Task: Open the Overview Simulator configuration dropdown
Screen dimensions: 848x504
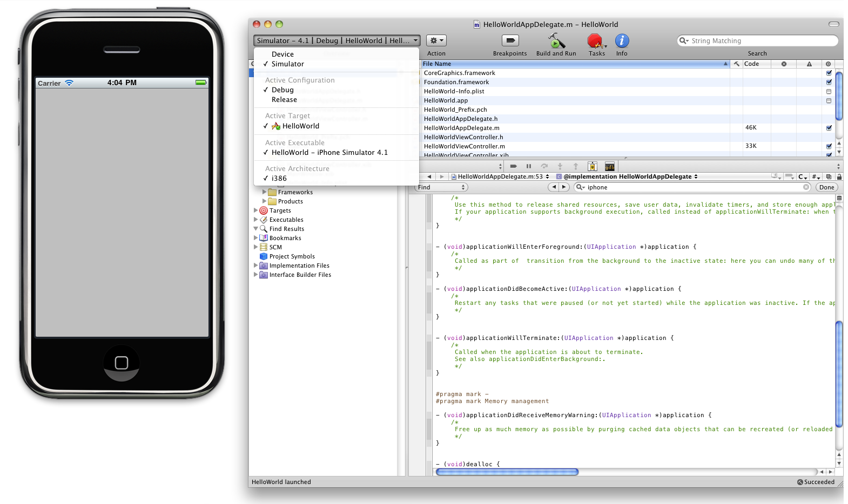Action: point(337,40)
